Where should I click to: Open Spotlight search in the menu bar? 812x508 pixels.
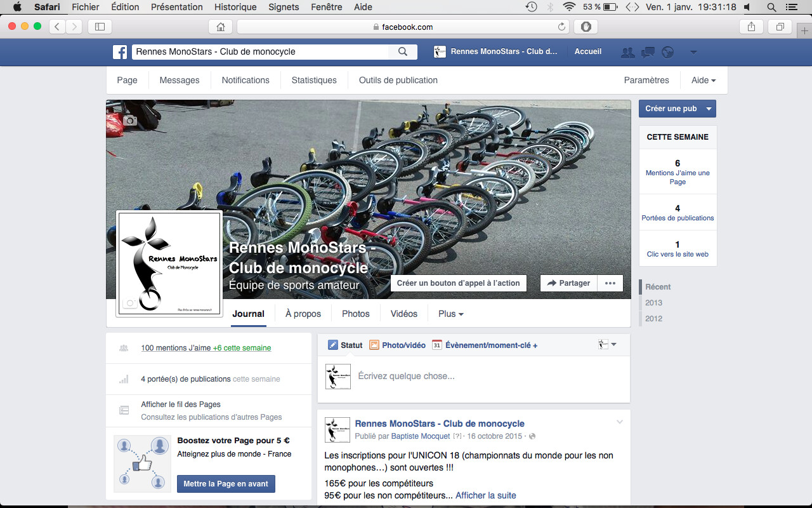[x=771, y=7]
